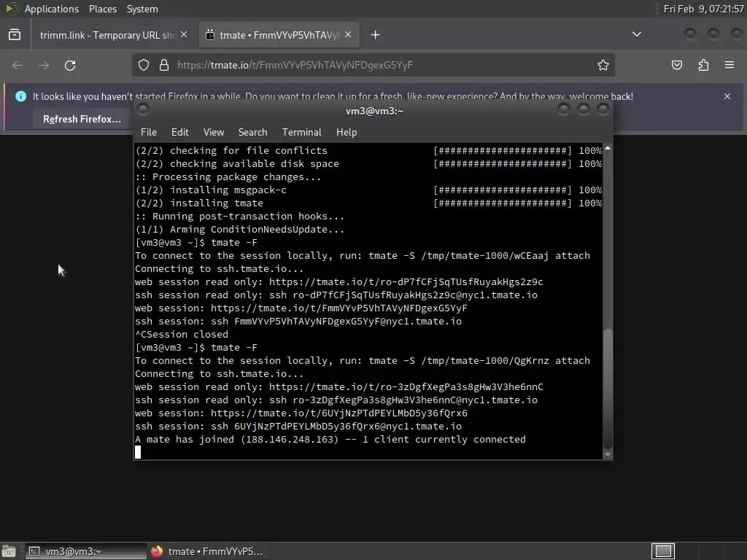
Task: Click the info icon in notification bar
Action: point(20,96)
